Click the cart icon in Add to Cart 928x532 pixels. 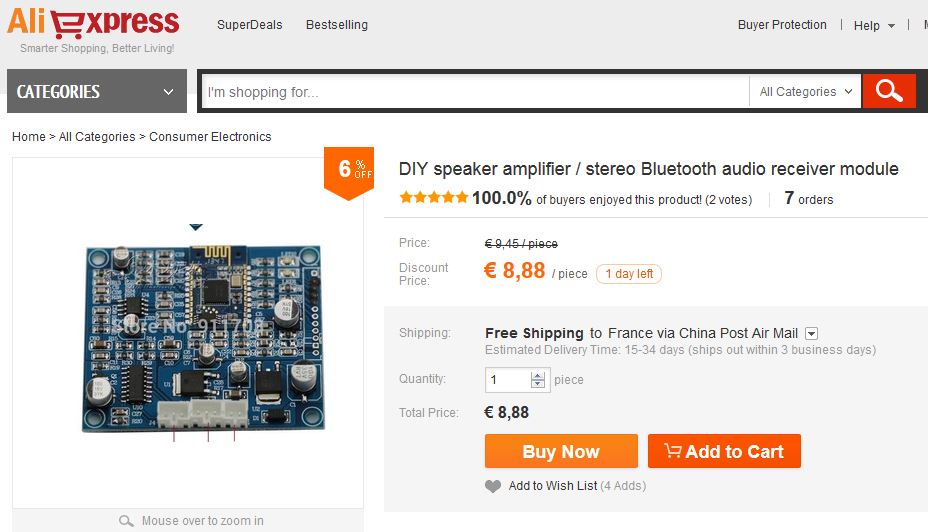(x=673, y=451)
